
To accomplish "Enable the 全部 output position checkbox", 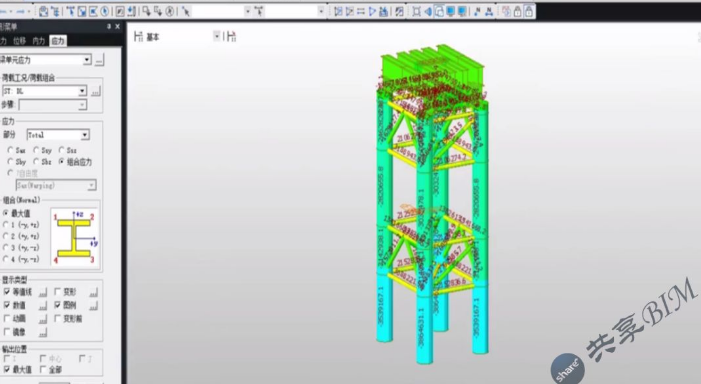I will 43,369.
